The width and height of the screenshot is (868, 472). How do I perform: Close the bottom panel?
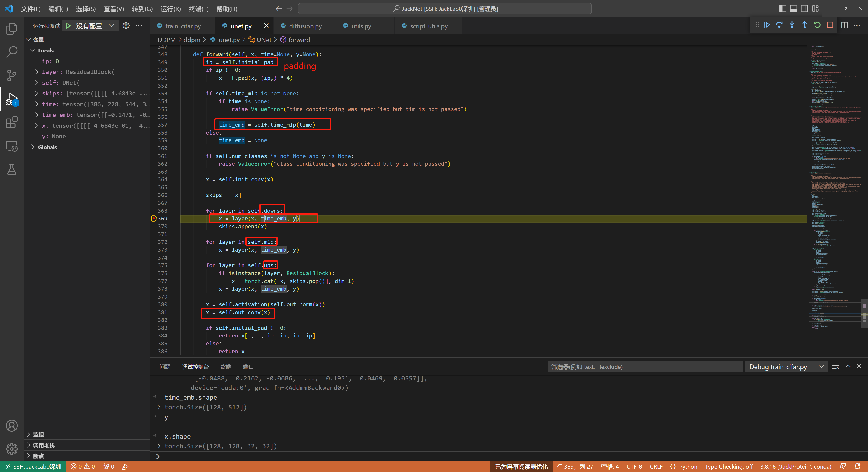pyautogui.click(x=859, y=366)
